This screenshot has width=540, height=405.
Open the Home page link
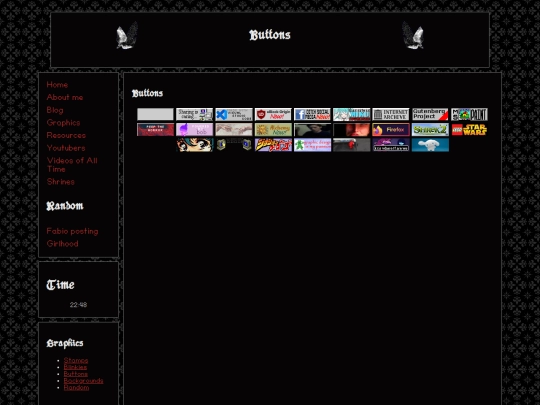pyautogui.click(x=57, y=85)
